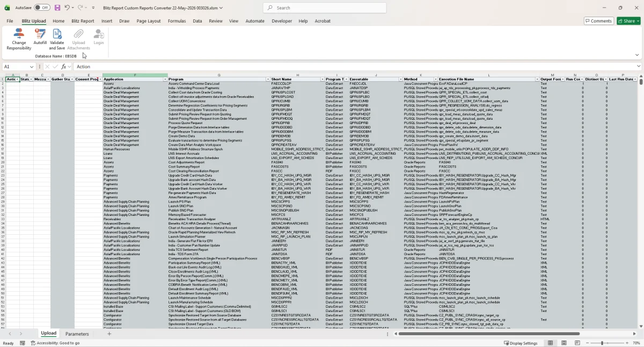Viewport: 644px width, 347px height.
Task: Open the Program column filter dropdown
Action: 268,79
